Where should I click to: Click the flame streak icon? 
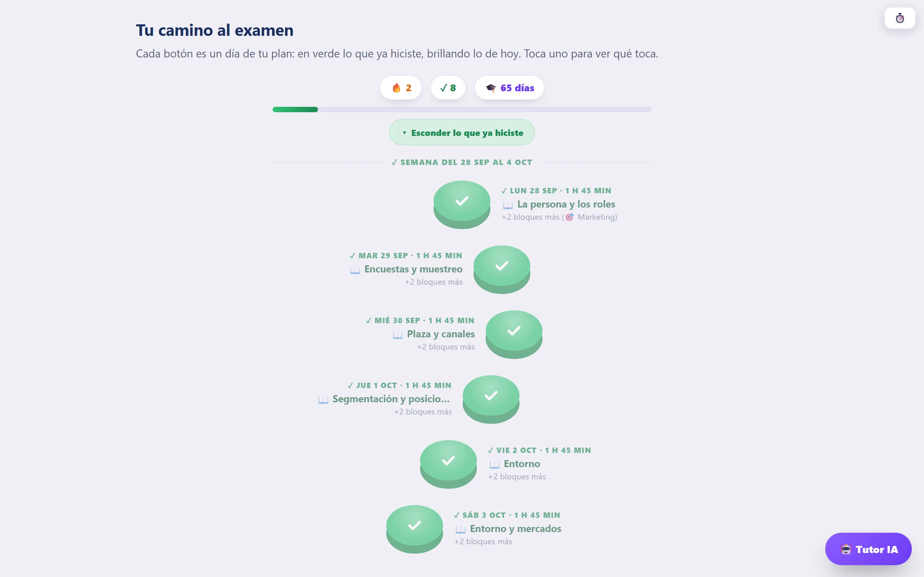(x=396, y=88)
